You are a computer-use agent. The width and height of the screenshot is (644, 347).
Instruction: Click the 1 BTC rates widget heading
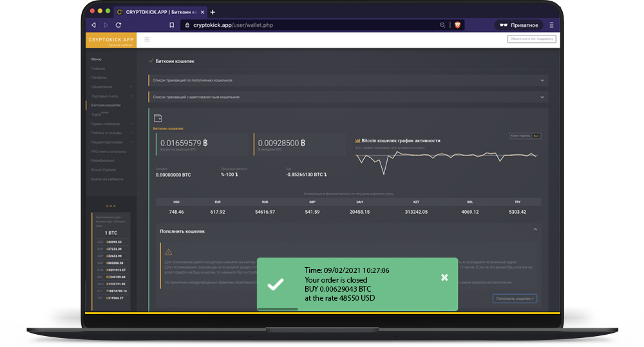[111, 233]
